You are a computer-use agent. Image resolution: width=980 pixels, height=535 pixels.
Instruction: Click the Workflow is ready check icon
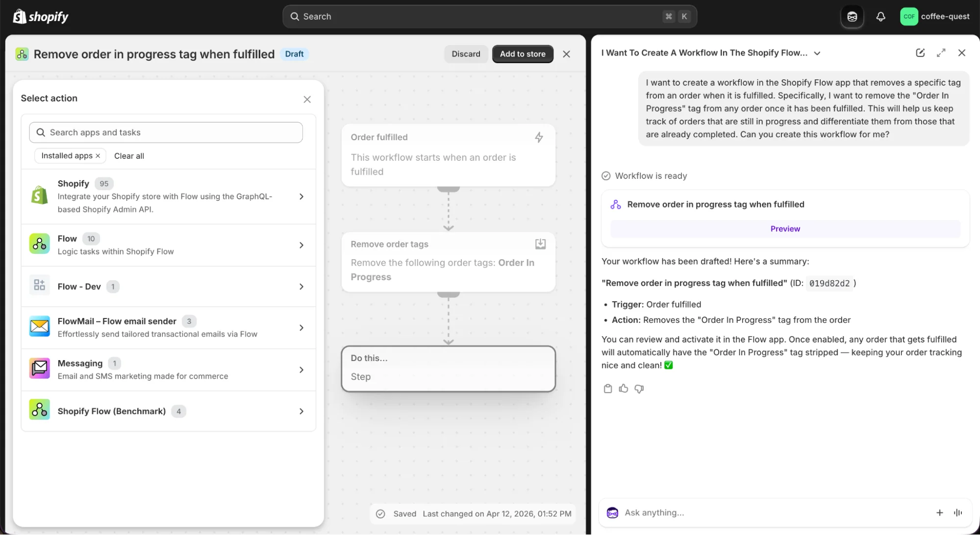point(606,176)
